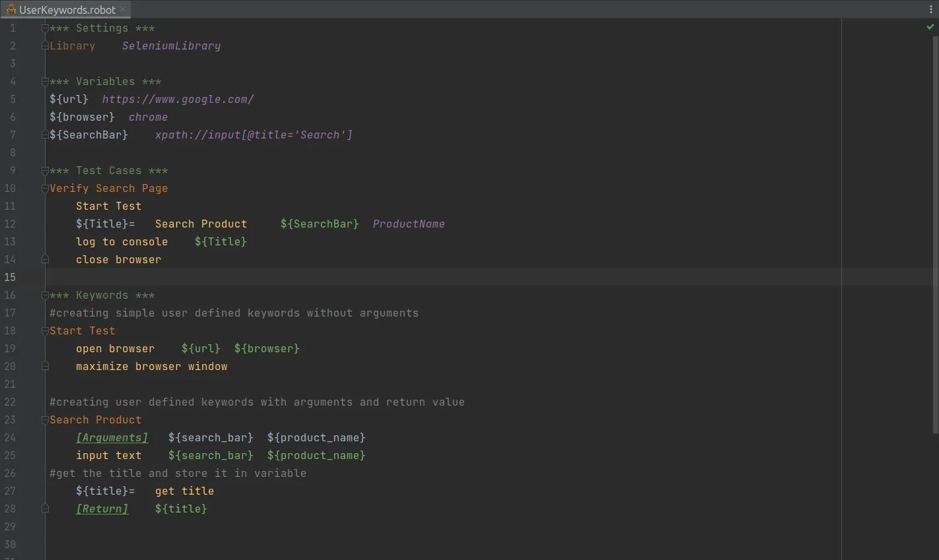Collapse the Search Product keyword definition
The width and height of the screenshot is (939, 560).
(44, 420)
